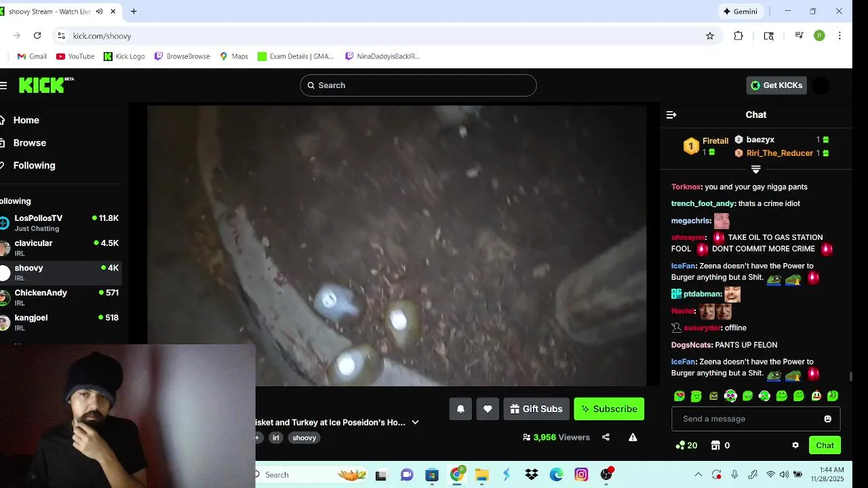Image resolution: width=868 pixels, height=488 pixels.
Task: Click the shoovy tag under stream
Action: 304,438
